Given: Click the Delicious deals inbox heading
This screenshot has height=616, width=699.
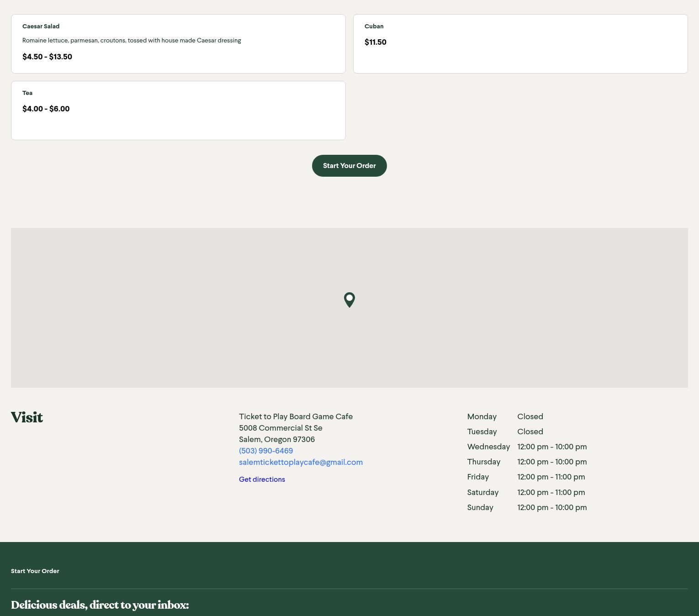Looking at the screenshot, I should point(100,605).
